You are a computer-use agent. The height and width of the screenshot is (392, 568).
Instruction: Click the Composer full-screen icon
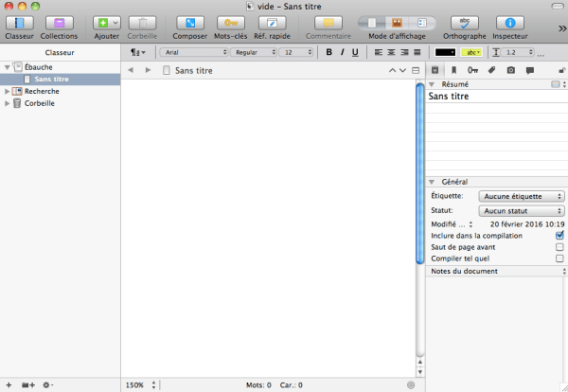coord(189,22)
